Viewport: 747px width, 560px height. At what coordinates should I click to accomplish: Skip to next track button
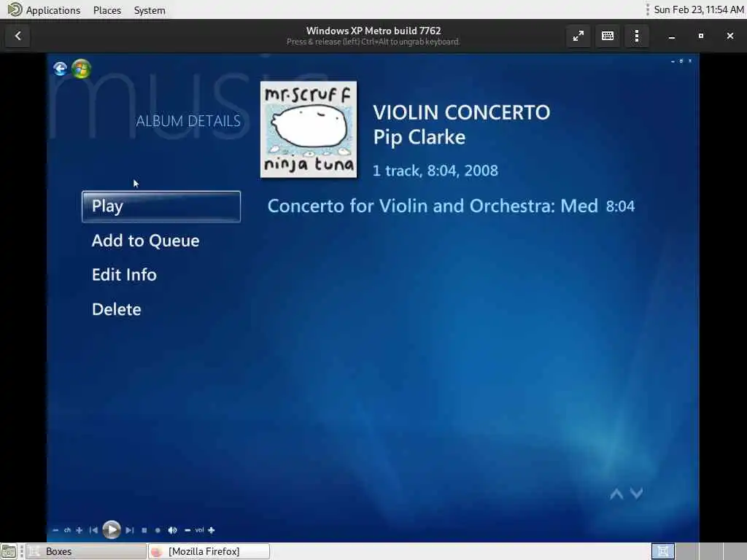coord(130,530)
